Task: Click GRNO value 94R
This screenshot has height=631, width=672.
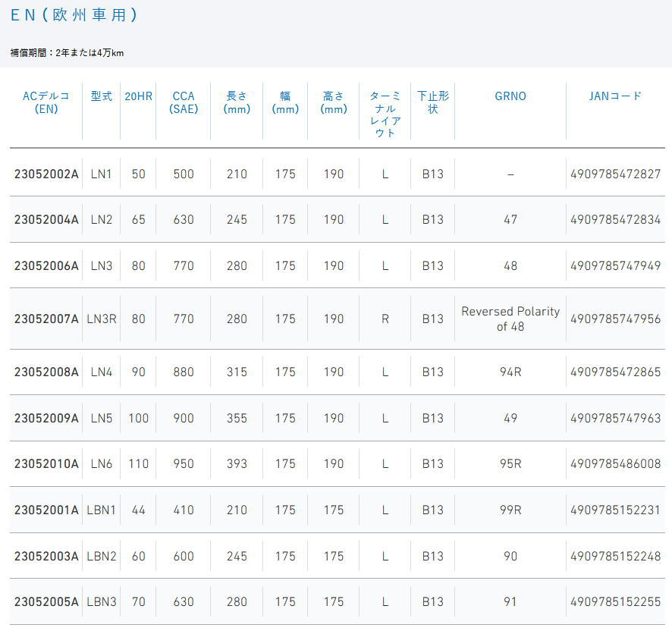Action: coord(510,372)
